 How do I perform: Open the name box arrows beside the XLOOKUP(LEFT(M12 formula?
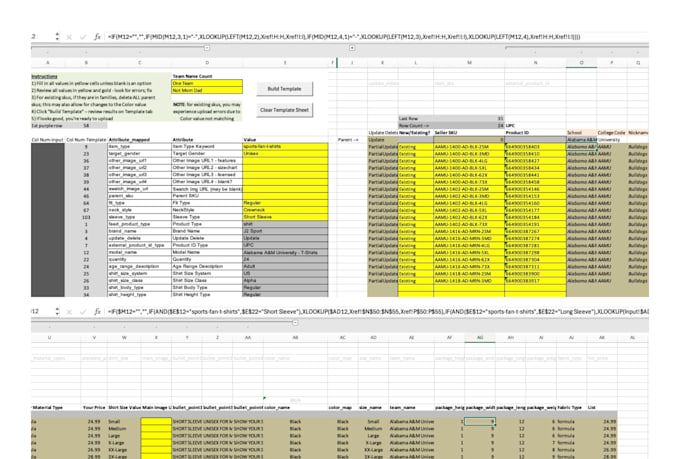point(57,37)
